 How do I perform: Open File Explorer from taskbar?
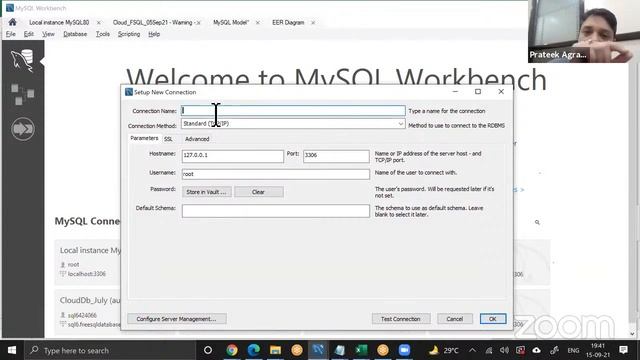(x=275, y=350)
